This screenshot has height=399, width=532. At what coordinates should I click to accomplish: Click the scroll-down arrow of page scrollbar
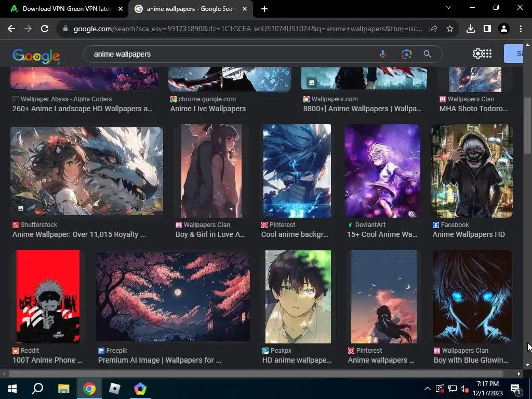point(527,365)
